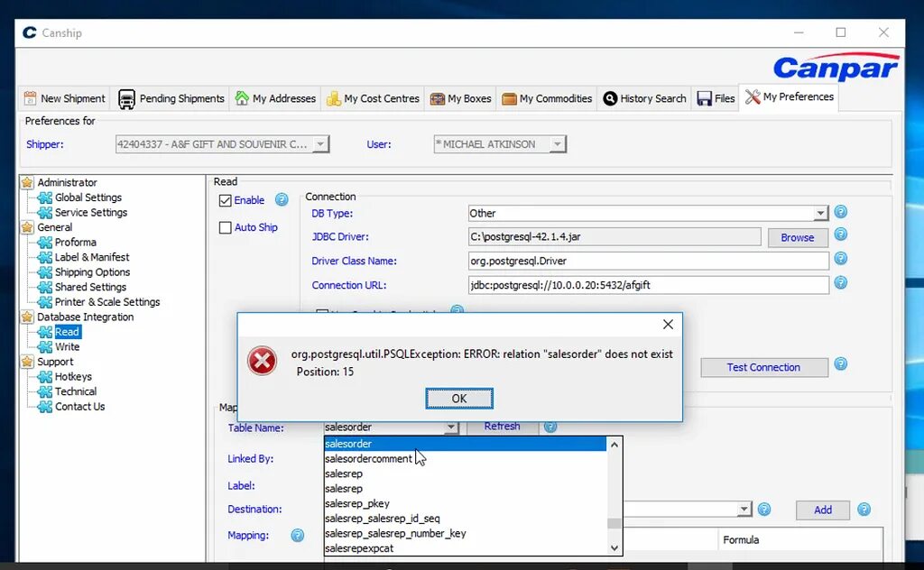The height and width of the screenshot is (570, 924).
Task: Click help icon beside Mapping label
Action: (298, 535)
